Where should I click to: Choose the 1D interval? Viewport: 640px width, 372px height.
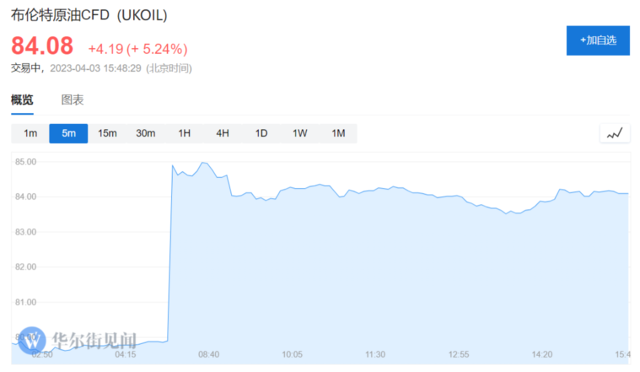pos(261,134)
